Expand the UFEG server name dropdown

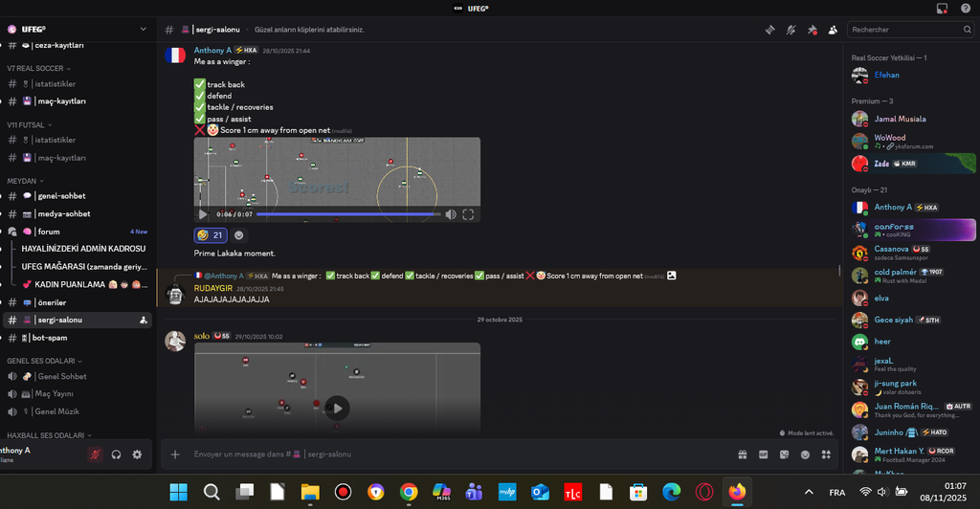tap(143, 30)
